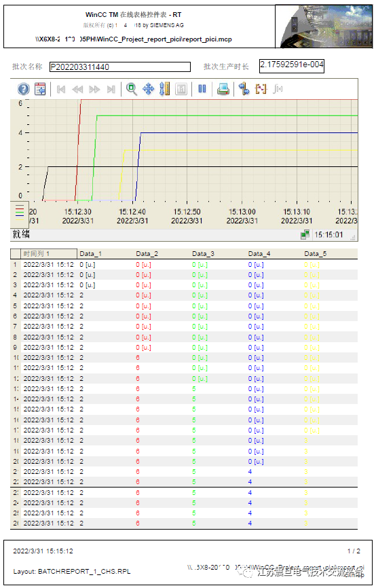The height and width of the screenshot is (588, 376).
Task: Select the move trend area tool
Action: pyautogui.click(x=149, y=89)
